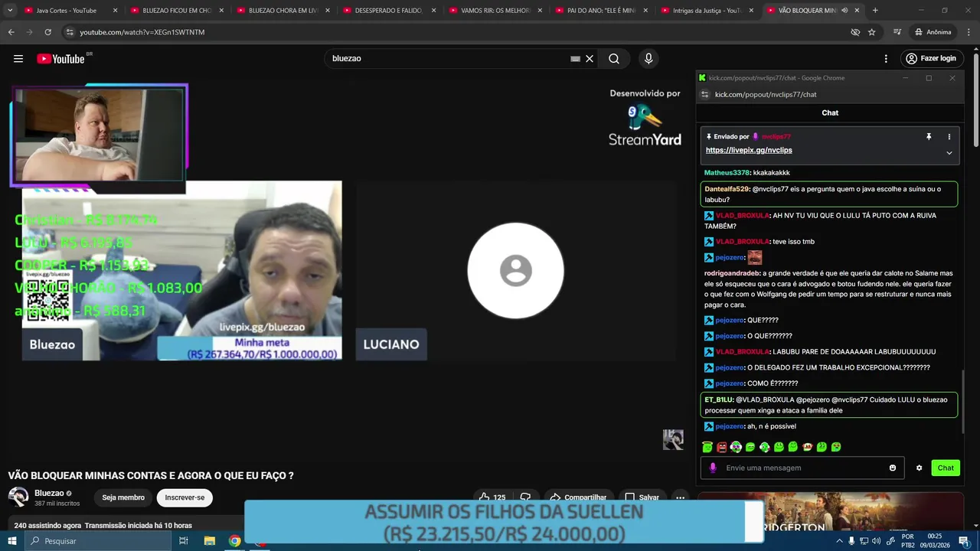
Task: Reload the page in Chrome
Action: pos(47,32)
